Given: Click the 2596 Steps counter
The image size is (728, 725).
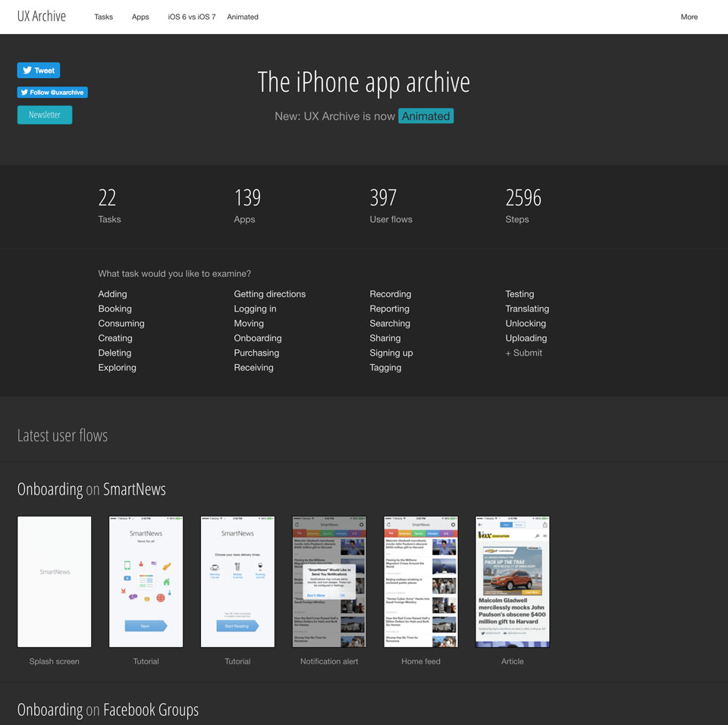Looking at the screenshot, I should coord(523,206).
